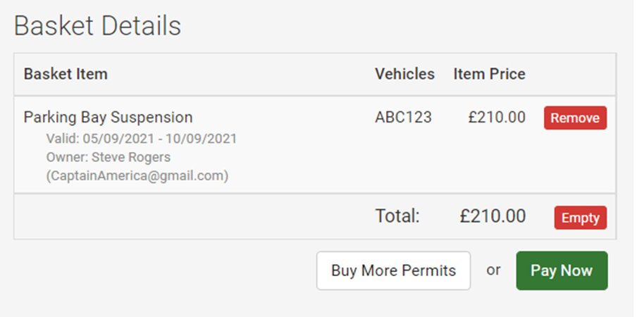The image size is (644, 317).
Task: Click the 'Valid:' label text
Action: [x=63, y=139]
